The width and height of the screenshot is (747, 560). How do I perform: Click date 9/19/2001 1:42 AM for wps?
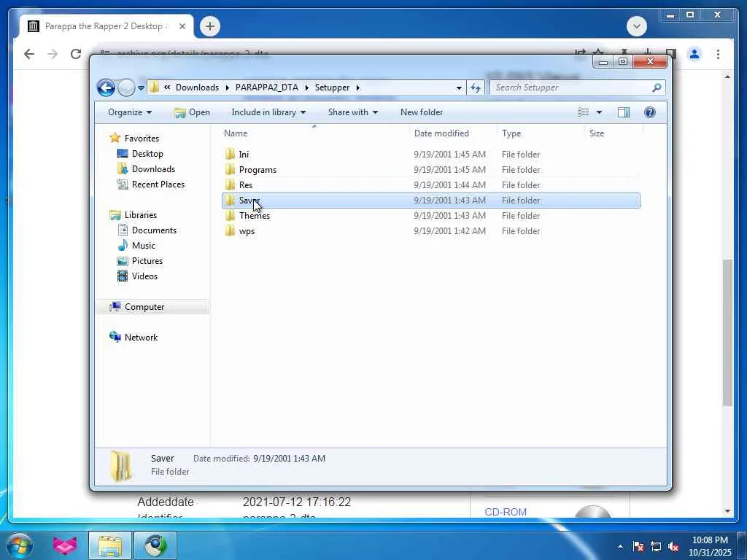tap(449, 231)
